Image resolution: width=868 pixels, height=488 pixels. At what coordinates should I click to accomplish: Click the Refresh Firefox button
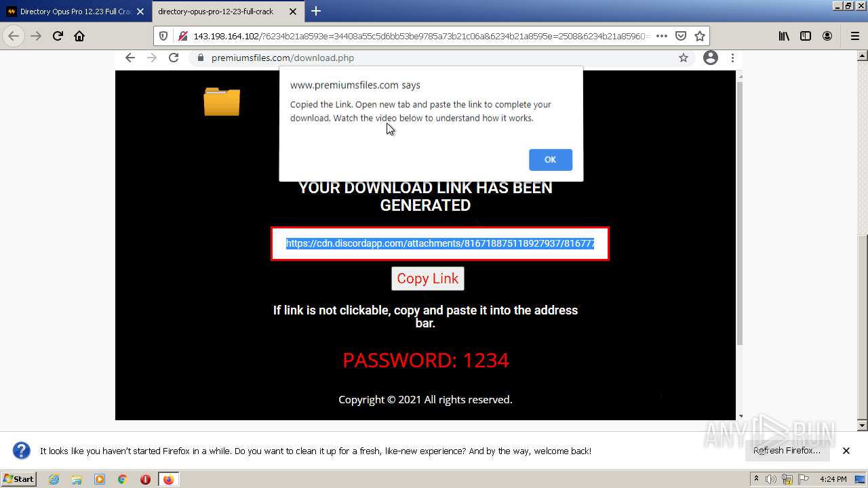tap(787, 451)
